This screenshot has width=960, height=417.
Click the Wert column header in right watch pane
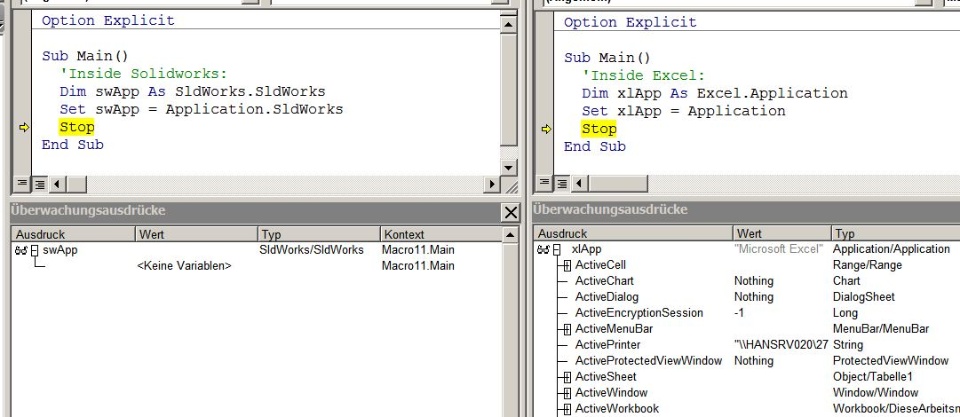point(782,233)
